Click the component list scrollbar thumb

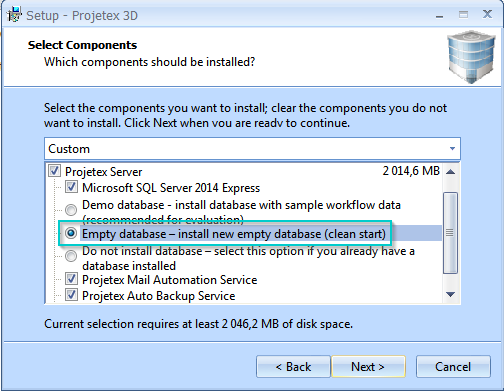(450, 233)
